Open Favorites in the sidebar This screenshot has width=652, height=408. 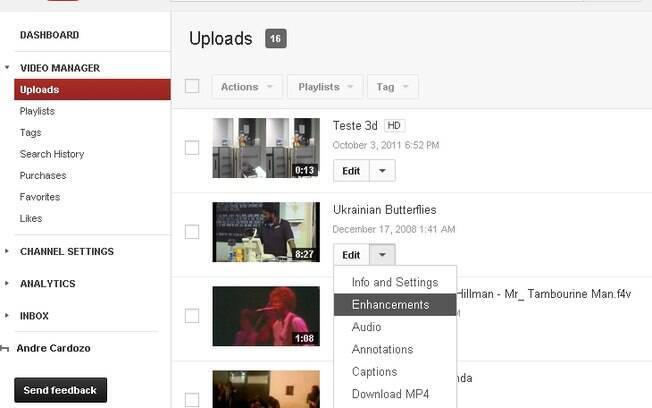(x=40, y=197)
